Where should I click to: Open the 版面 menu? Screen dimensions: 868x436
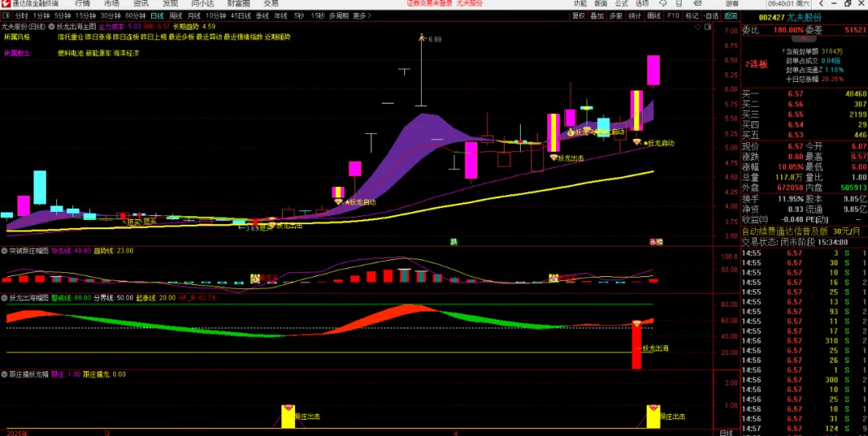pyautogui.click(x=600, y=3)
